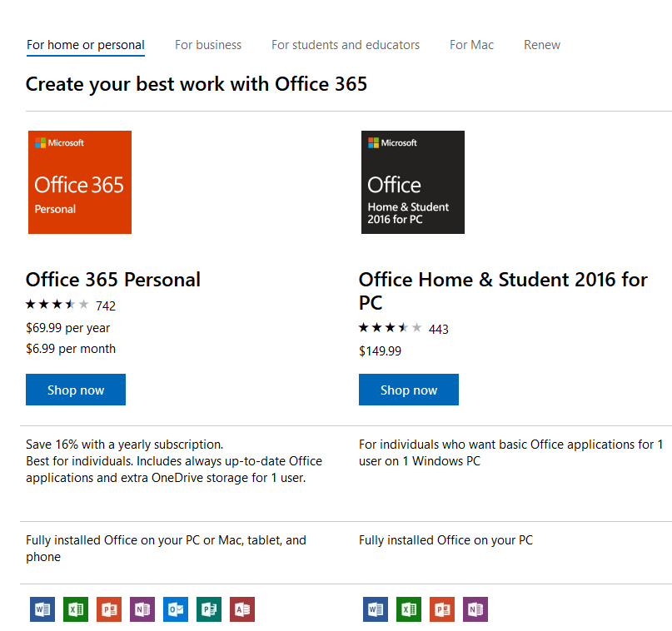The image size is (672, 631).
Task: Click the Word icon under Office Home & Student
Action: [376, 609]
